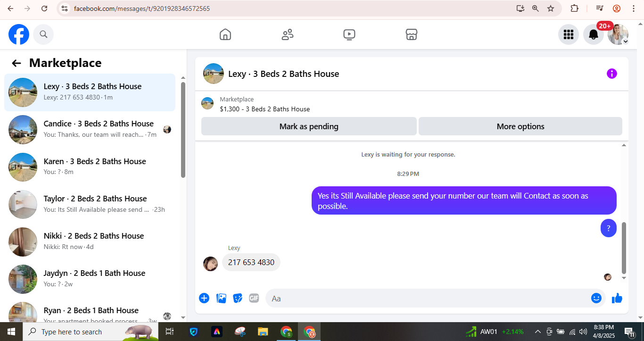Bookmark this page with the star icon
The image size is (644, 341).
[551, 8]
